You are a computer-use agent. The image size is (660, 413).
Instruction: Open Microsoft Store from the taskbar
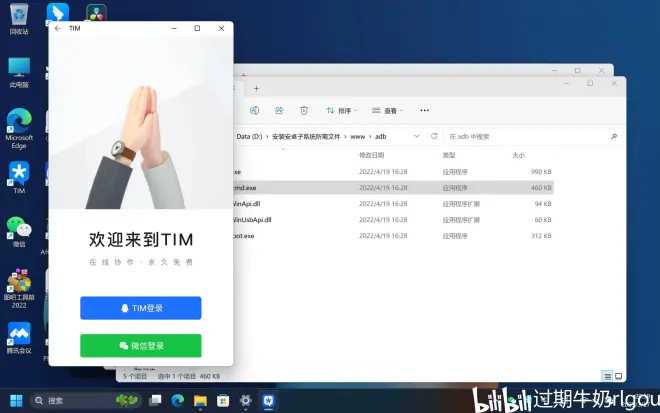[x=223, y=400]
